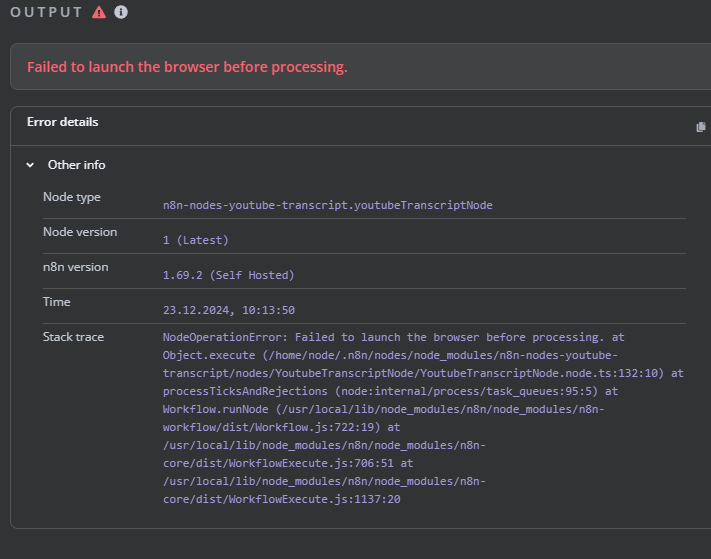Screen dimensions: 711x559
Task: Click the Node type label
Action: [x=72, y=197]
